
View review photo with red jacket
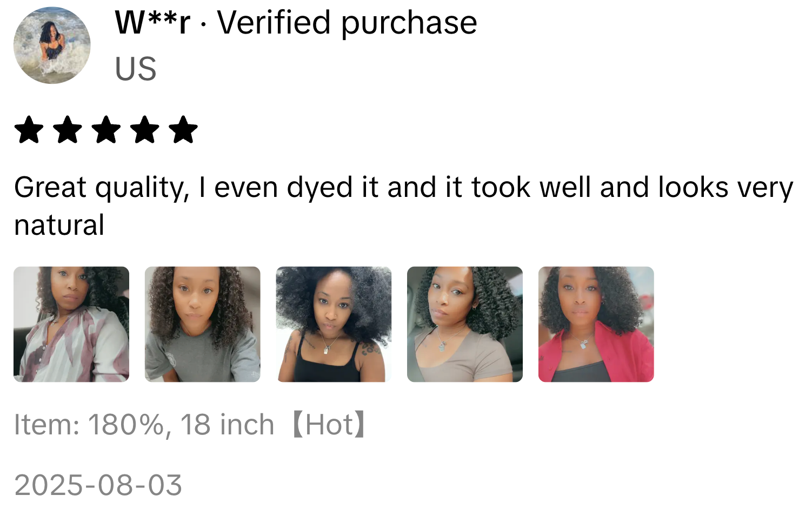click(x=596, y=324)
